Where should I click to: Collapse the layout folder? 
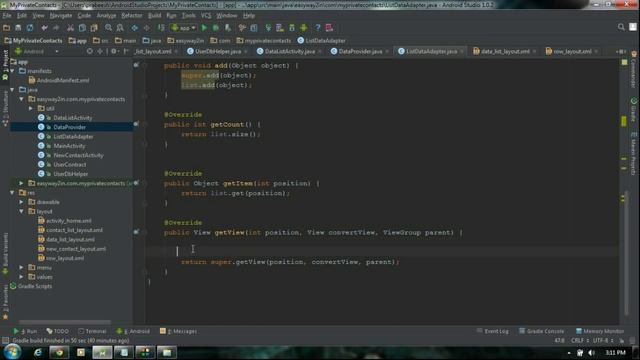pyautogui.click(x=22, y=211)
